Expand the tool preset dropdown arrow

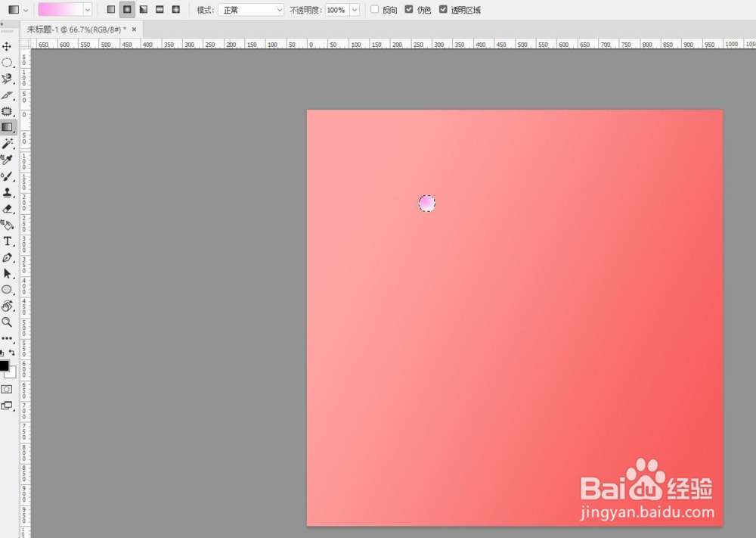26,10
